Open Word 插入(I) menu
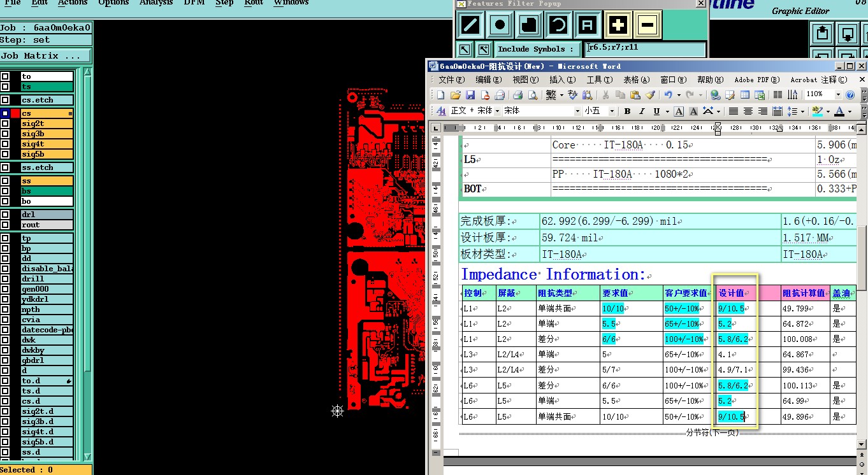Image resolution: width=868 pixels, height=475 pixels. pyautogui.click(x=562, y=80)
